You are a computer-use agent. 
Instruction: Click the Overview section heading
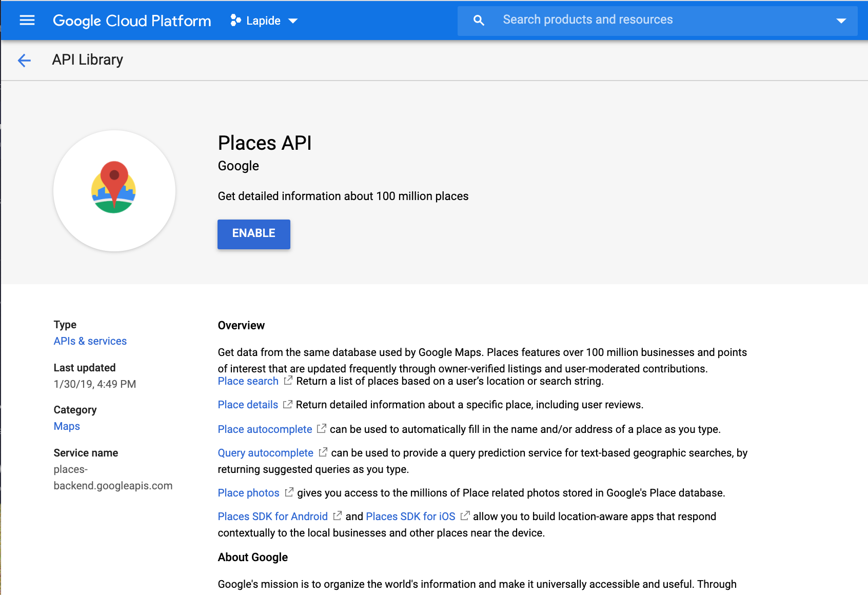click(241, 326)
